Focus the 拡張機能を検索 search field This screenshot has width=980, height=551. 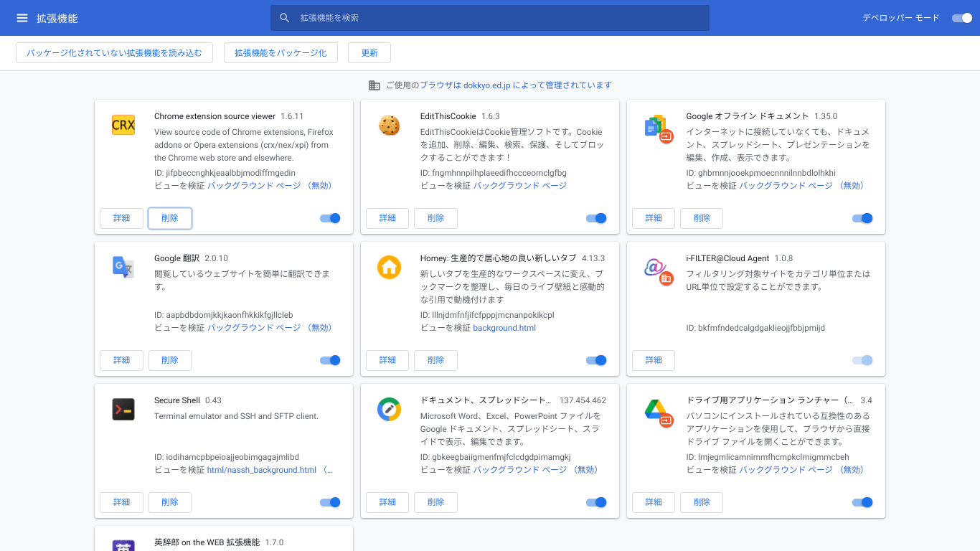[489, 18]
